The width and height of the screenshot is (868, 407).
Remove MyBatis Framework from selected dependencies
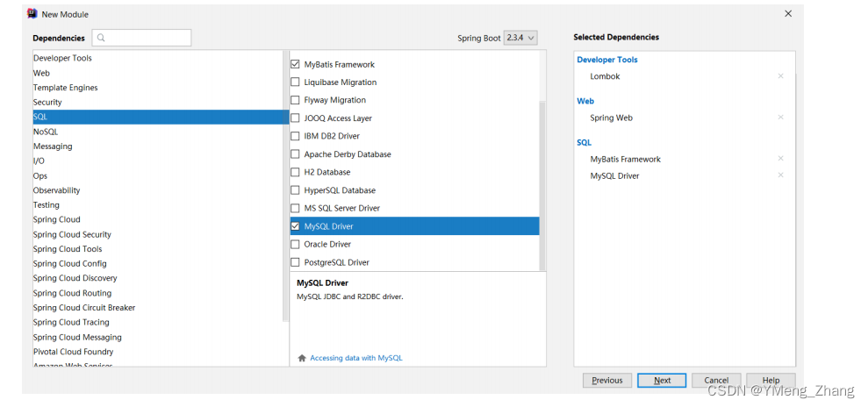pos(780,159)
